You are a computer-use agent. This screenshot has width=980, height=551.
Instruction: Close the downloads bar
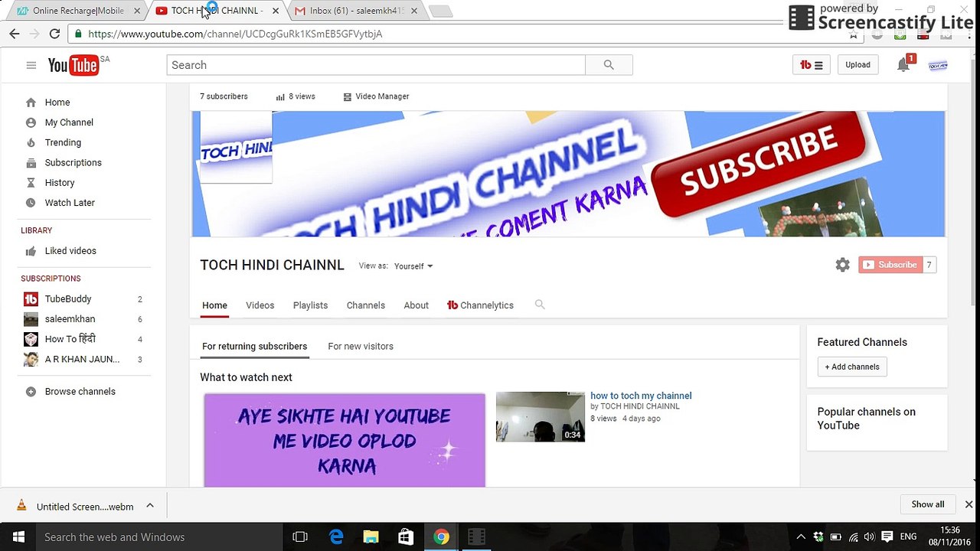point(969,504)
